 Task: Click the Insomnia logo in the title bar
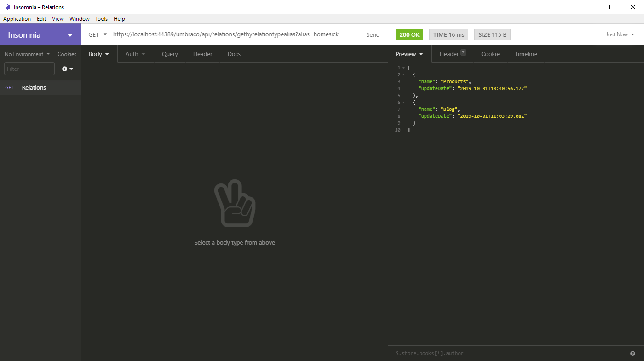point(7,7)
